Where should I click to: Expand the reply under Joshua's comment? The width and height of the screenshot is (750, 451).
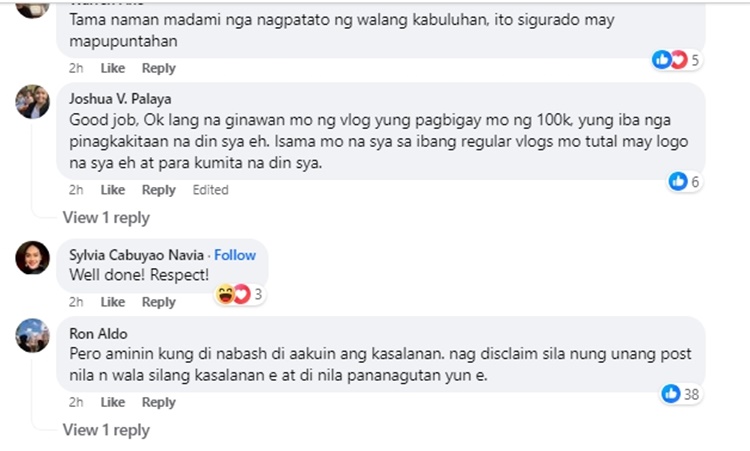pyautogui.click(x=106, y=218)
